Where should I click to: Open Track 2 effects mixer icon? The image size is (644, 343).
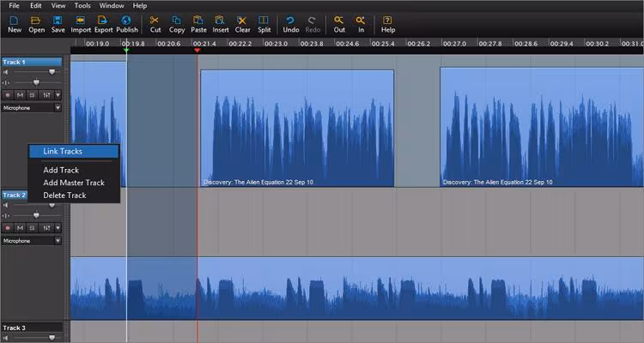click(47, 228)
